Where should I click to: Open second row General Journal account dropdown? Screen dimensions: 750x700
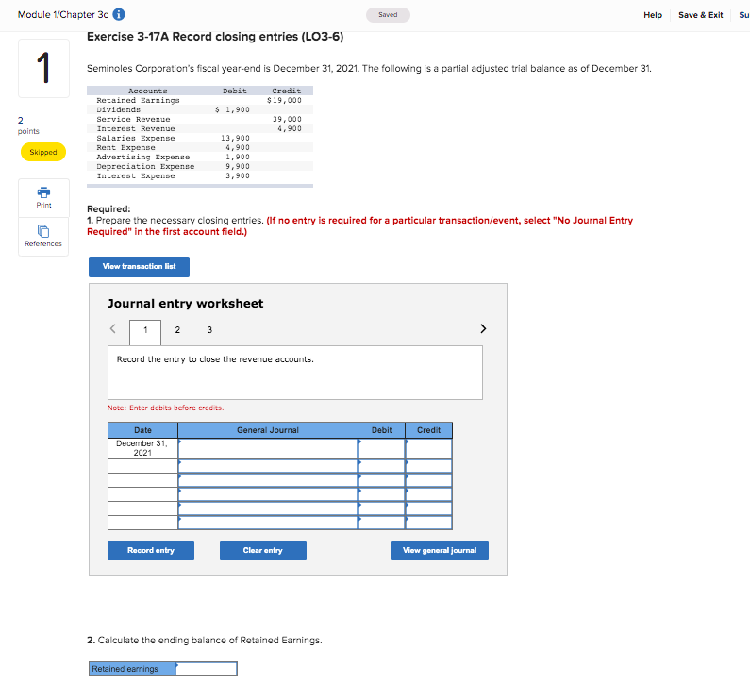[268, 466]
